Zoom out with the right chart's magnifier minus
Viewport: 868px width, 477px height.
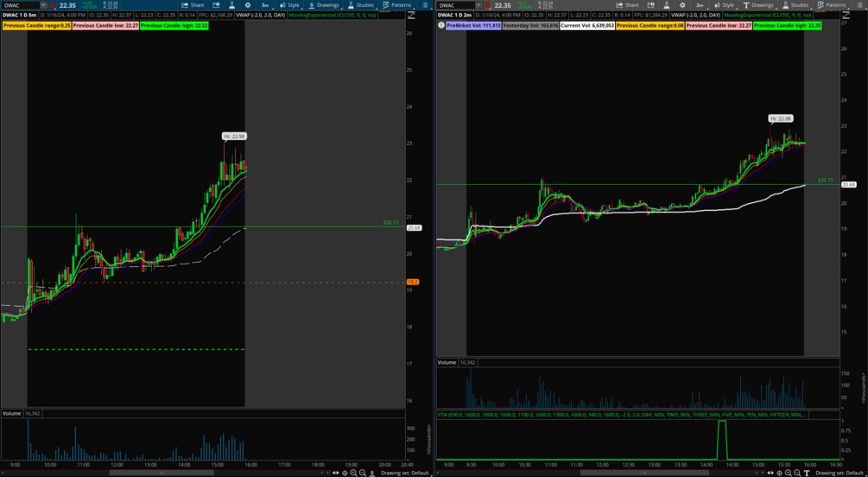click(796, 473)
